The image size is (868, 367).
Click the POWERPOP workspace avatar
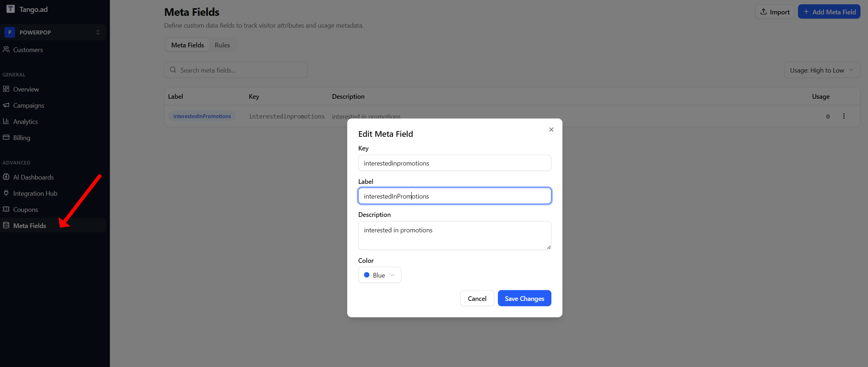[x=10, y=32]
